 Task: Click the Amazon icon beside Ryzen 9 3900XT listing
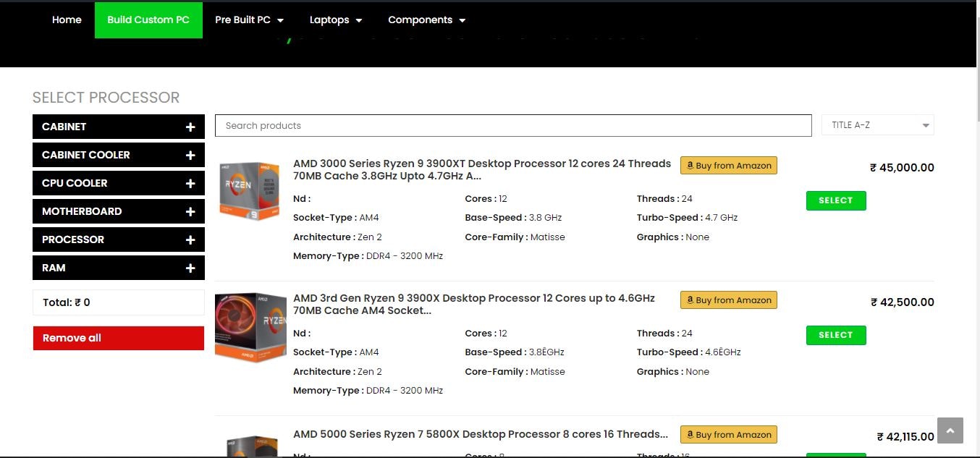coord(691,165)
